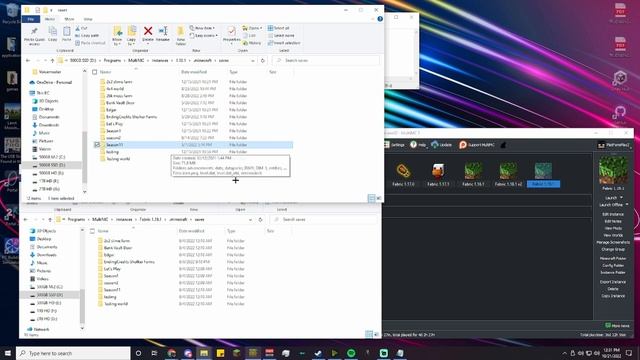Toggle select-all checkbox in bottom Explorer header

(x=92, y=231)
